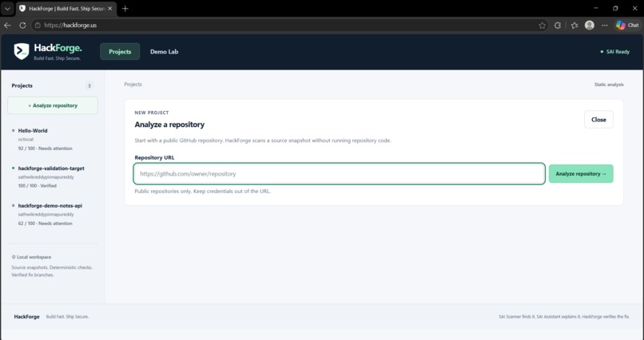The height and width of the screenshot is (340, 644).
Task: Click the 62 / 100 Needs attention score
Action: pyautogui.click(x=46, y=223)
